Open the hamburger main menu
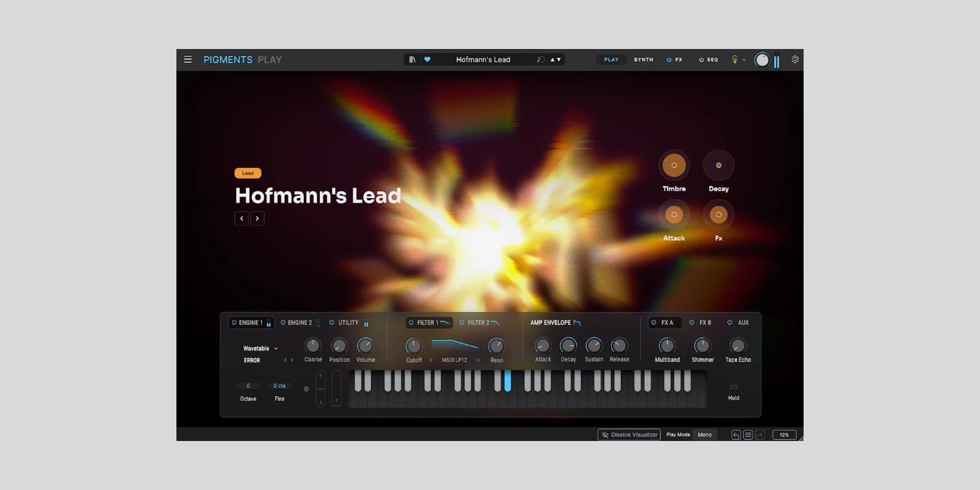This screenshot has width=980, height=490. click(188, 59)
